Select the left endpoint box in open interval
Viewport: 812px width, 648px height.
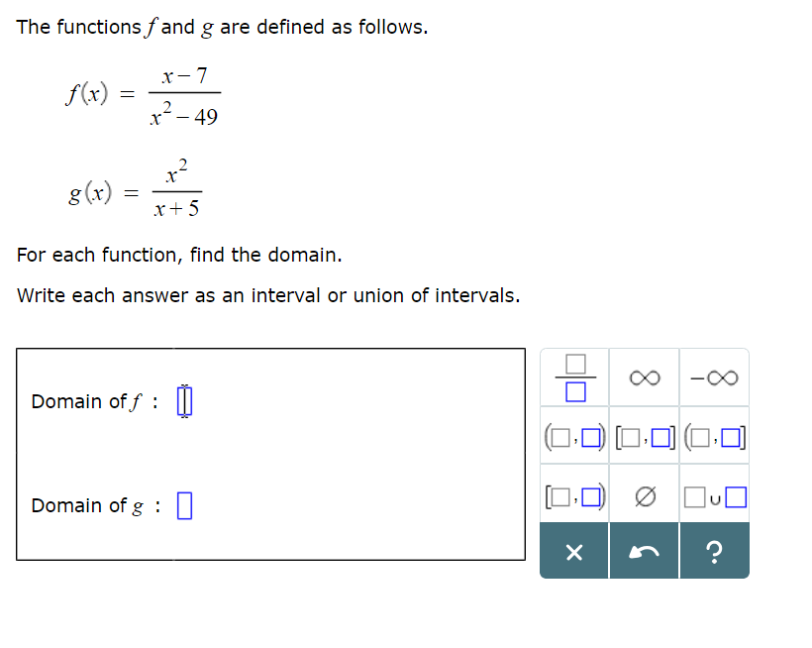pyautogui.click(x=560, y=437)
